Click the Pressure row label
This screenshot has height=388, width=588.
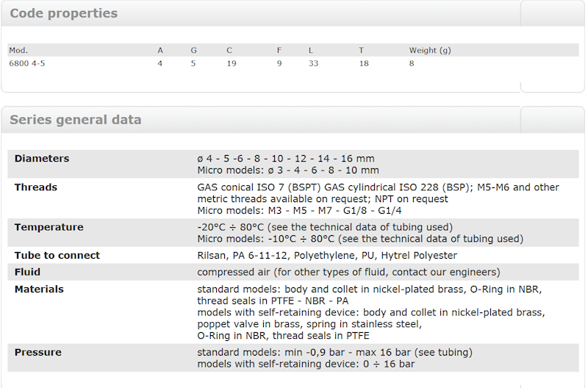click(x=38, y=352)
